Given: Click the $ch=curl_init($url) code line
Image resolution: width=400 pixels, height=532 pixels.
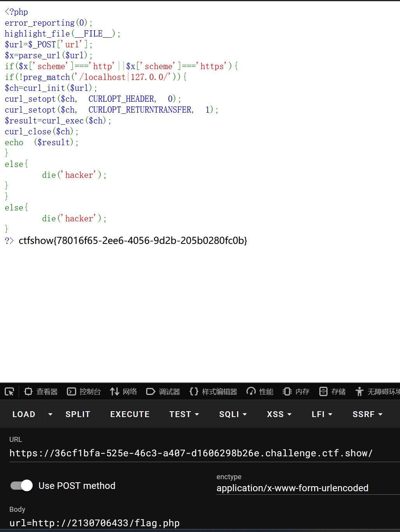Looking at the screenshot, I should click(51, 88).
